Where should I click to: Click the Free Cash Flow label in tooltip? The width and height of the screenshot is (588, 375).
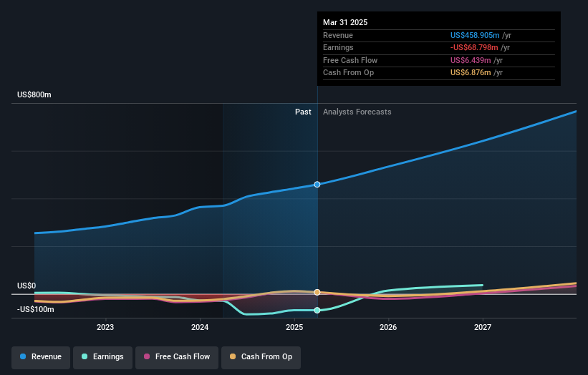[x=350, y=60]
